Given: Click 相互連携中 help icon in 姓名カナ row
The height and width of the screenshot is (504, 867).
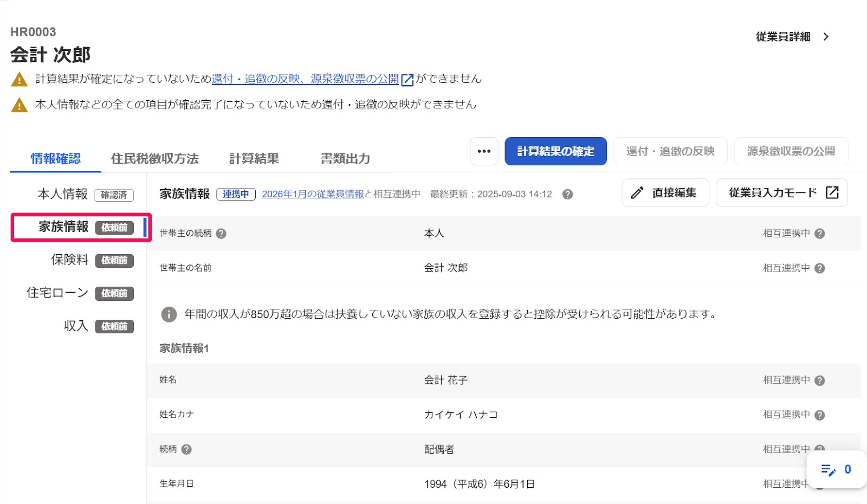Looking at the screenshot, I should (x=819, y=415).
